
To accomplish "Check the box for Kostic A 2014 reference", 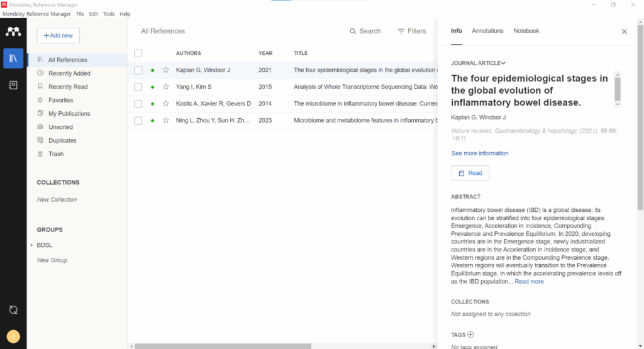I will (138, 104).
